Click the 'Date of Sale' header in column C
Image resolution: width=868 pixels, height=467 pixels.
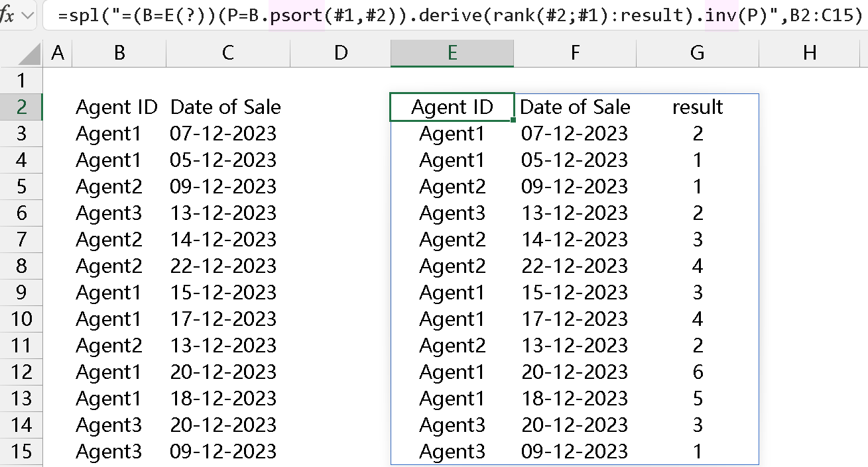(225, 107)
